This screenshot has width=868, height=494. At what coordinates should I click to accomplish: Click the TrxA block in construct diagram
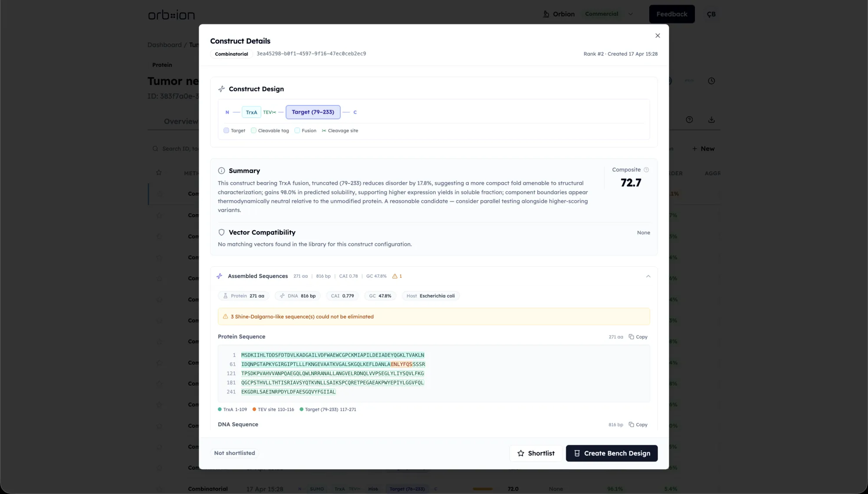coord(251,112)
